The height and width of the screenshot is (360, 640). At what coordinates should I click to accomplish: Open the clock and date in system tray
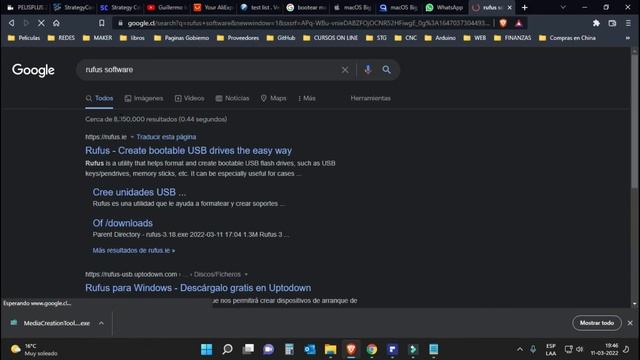pos(604,349)
